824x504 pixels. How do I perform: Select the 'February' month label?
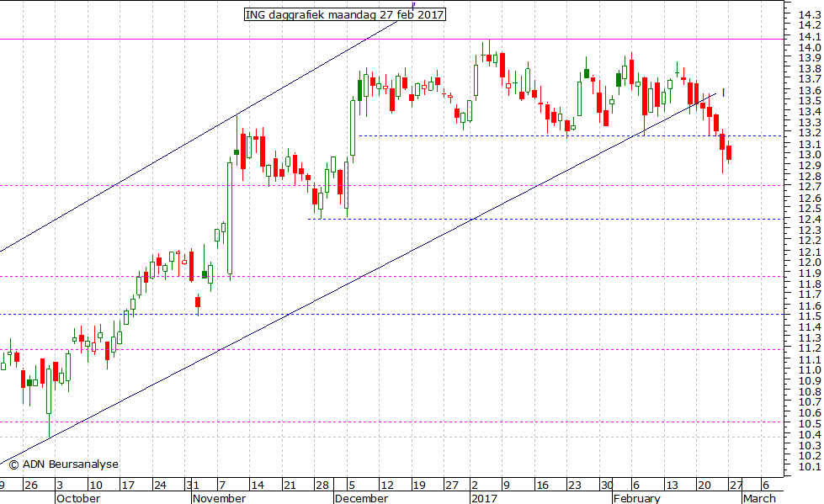636,498
